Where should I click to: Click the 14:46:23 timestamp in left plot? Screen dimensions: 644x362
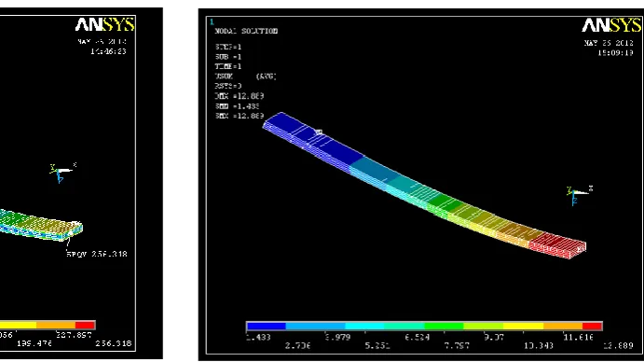(108, 51)
